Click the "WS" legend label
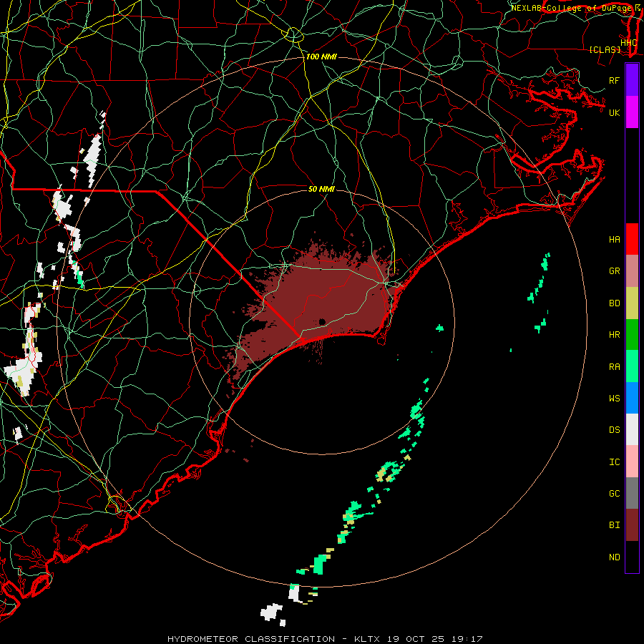The height and width of the screenshot is (644, 644). [615, 399]
